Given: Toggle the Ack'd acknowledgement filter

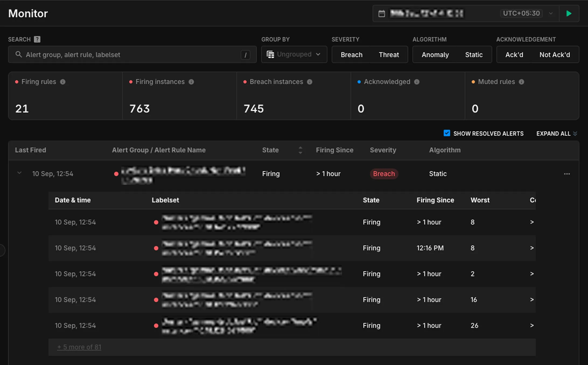Looking at the screenshot, I should coord(514,55).
